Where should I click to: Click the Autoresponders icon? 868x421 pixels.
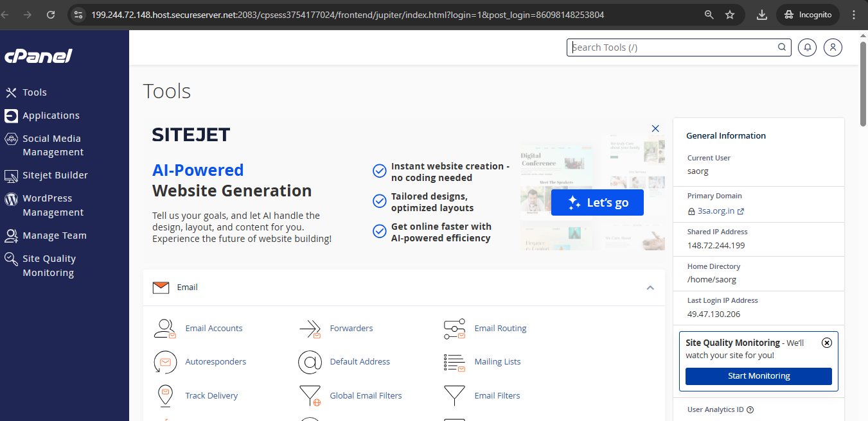tap(164, 362)
